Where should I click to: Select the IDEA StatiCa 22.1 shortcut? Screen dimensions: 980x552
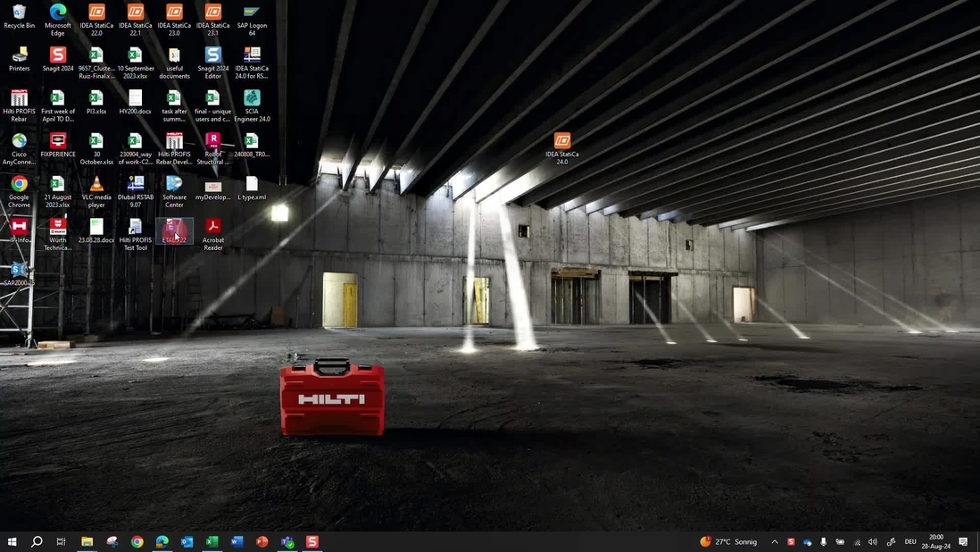pyautogui.click(x=135, y=20)
